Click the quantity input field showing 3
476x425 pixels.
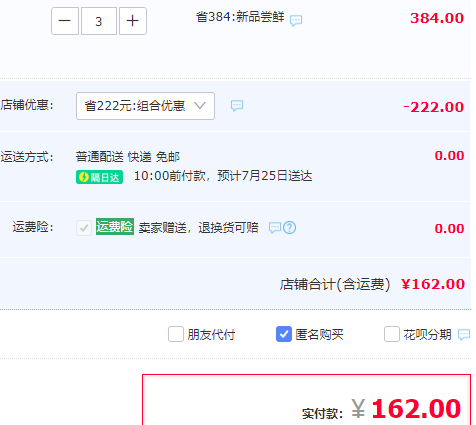coord(99,21)
